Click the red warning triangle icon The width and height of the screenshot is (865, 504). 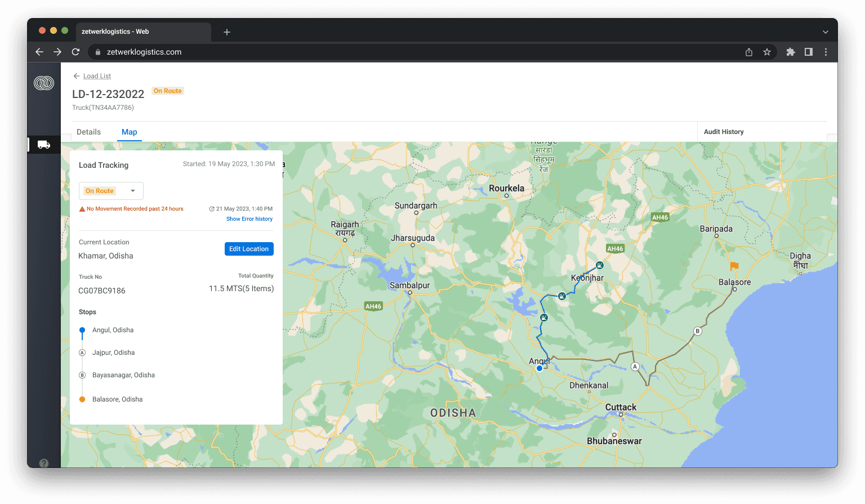(82, 209)
